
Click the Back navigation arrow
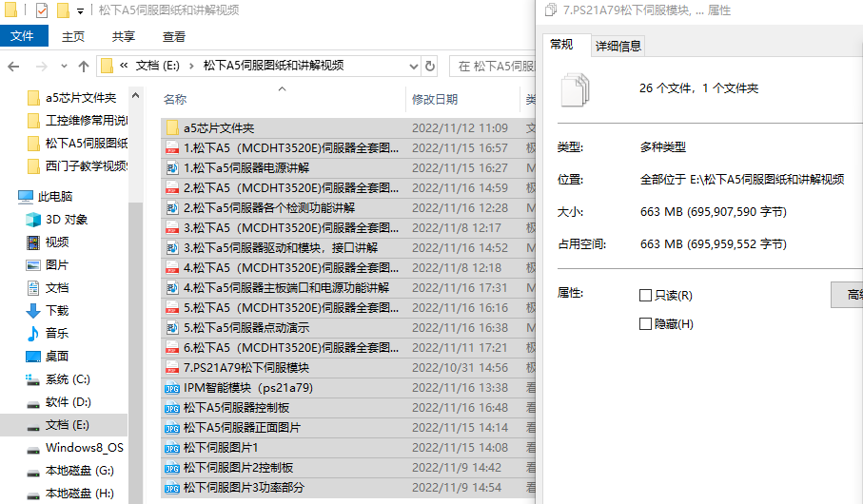[13, 67]
